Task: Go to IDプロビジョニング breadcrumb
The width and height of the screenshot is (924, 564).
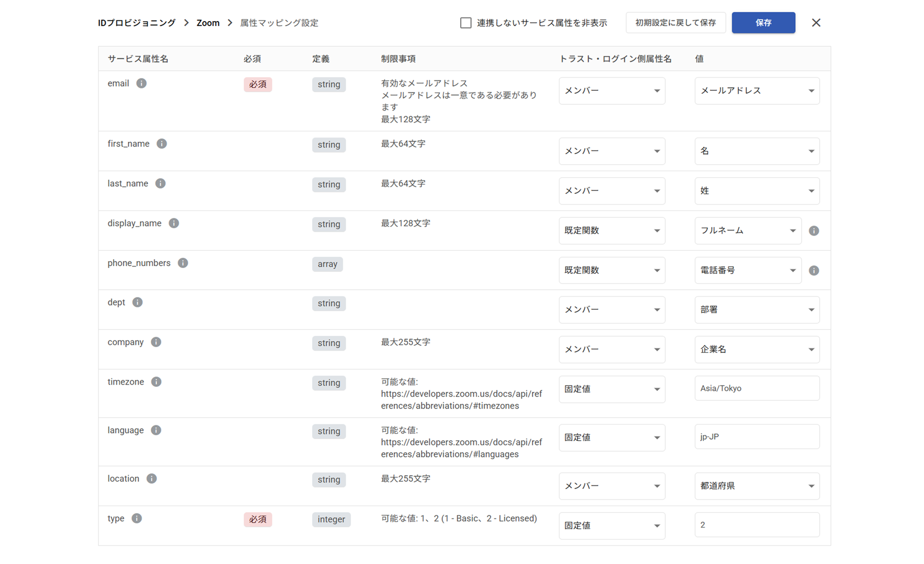Action: [x=137, y=23]
